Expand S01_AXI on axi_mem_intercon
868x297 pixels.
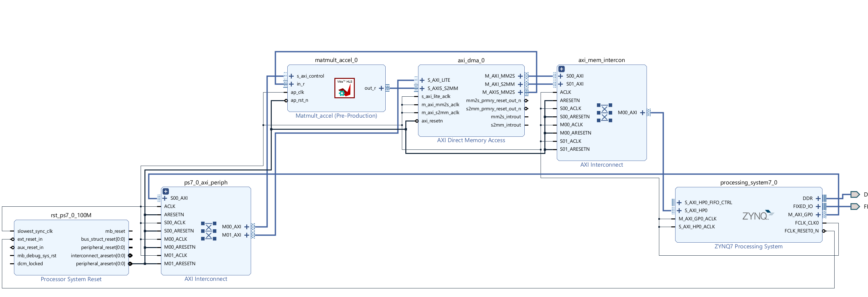[561, 84]
